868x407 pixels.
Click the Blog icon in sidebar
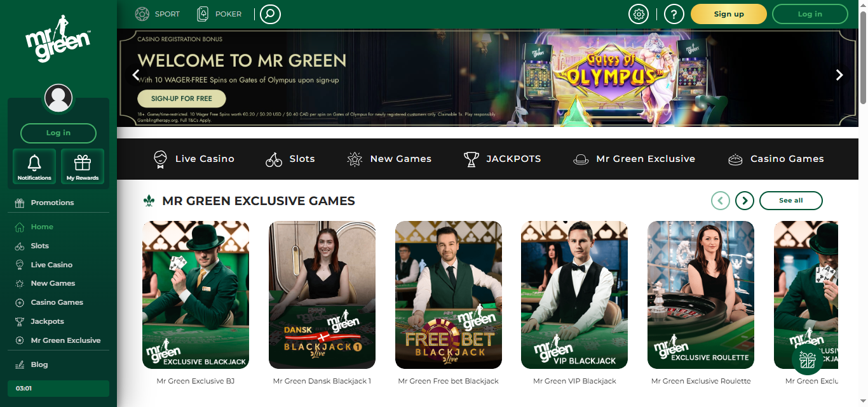click(19, 364)
